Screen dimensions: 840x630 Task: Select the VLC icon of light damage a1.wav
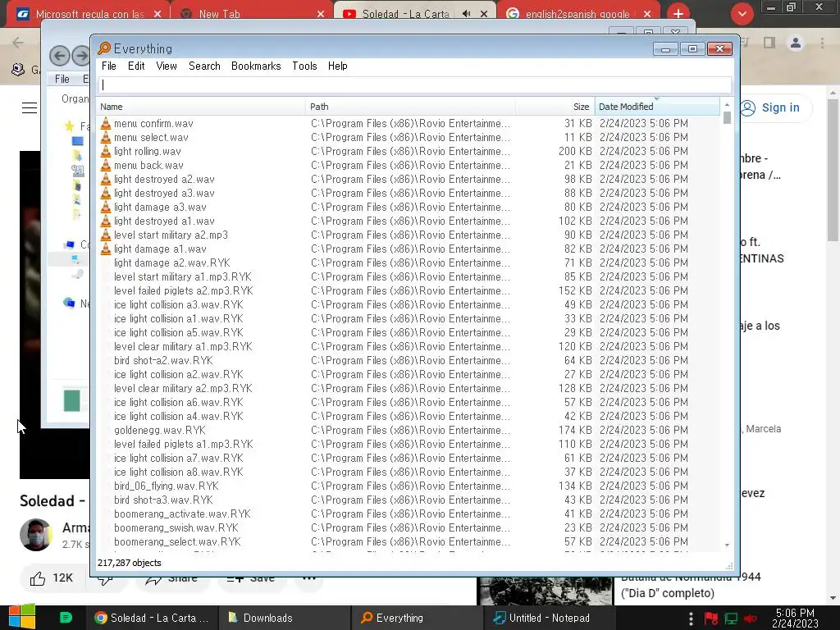tap(106, 249)
